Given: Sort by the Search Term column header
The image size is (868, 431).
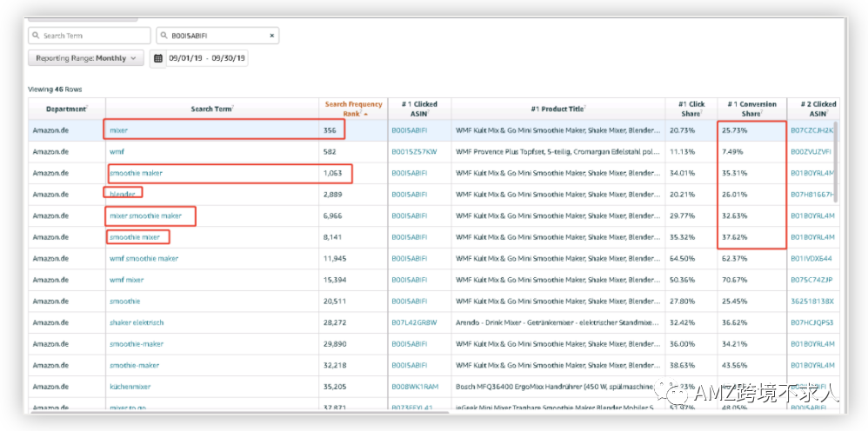Looking at the screenshot, I should point(211,109).
